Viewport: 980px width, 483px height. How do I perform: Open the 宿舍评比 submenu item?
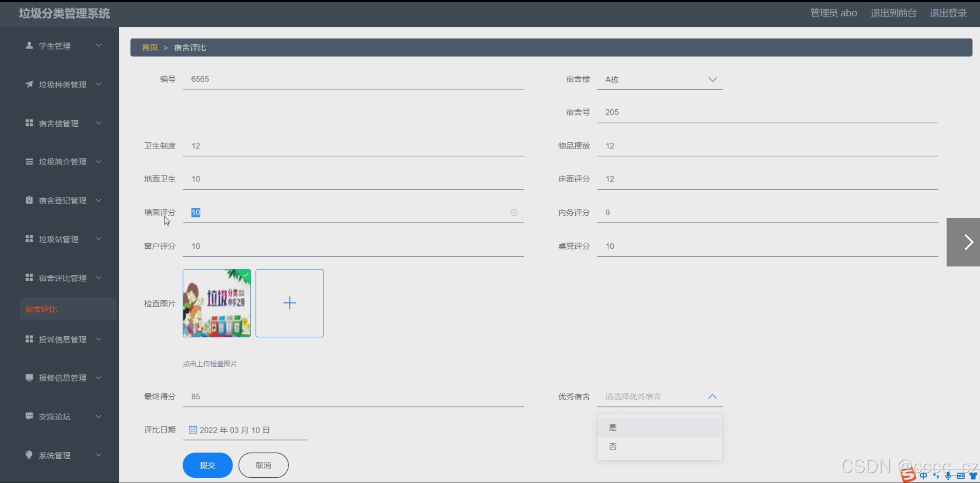[41, 309]
